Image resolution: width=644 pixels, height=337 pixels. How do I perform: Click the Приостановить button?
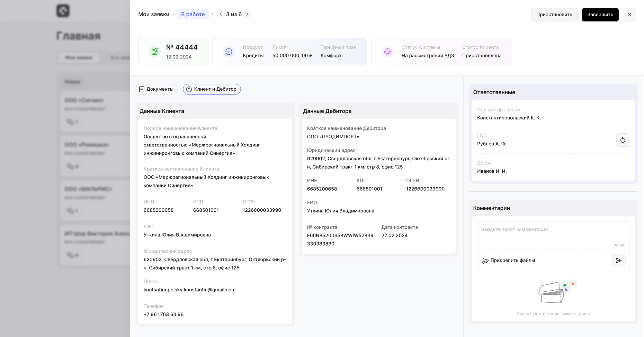tap(554, 15)
